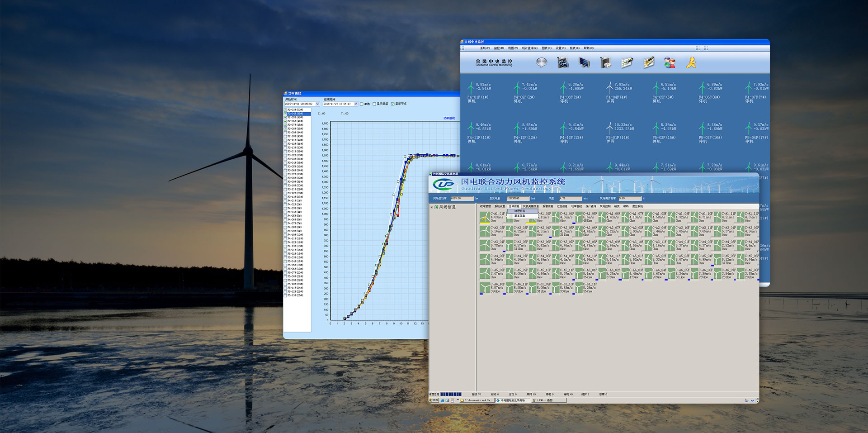This screenshot has height=433, width=868.
Task: Click the yellow running-figure icon
Action: (x=691, y=62)
